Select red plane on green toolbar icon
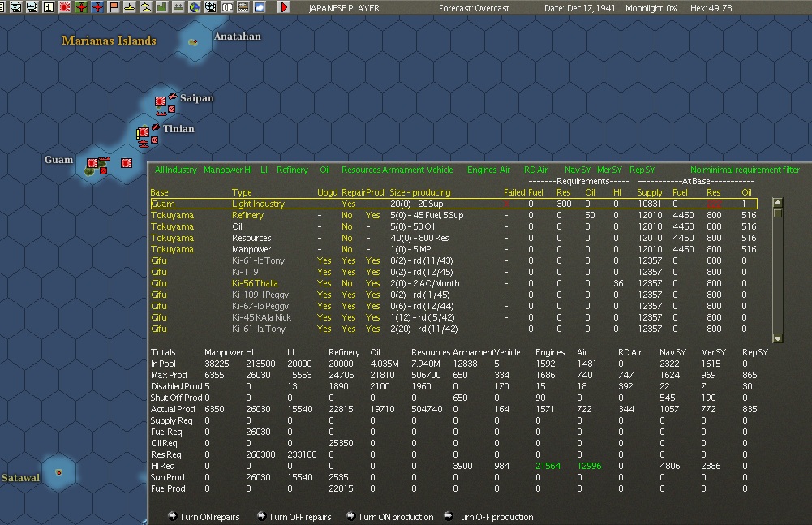 pos(81,7)
